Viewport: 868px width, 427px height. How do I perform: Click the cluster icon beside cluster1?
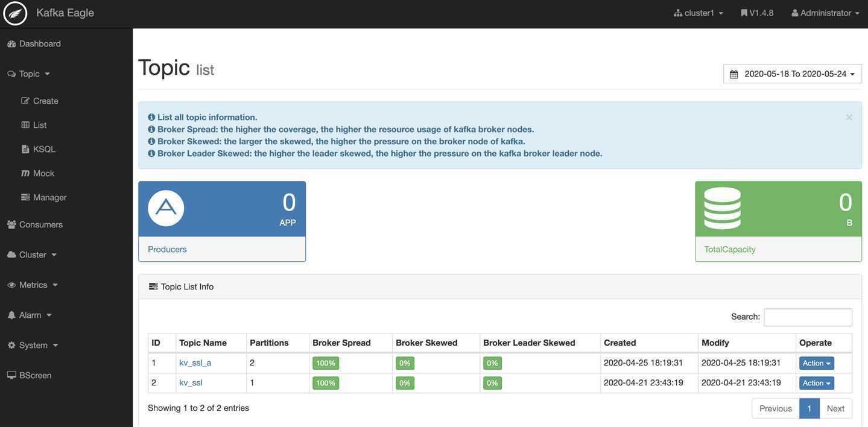[x=678, y=13]
